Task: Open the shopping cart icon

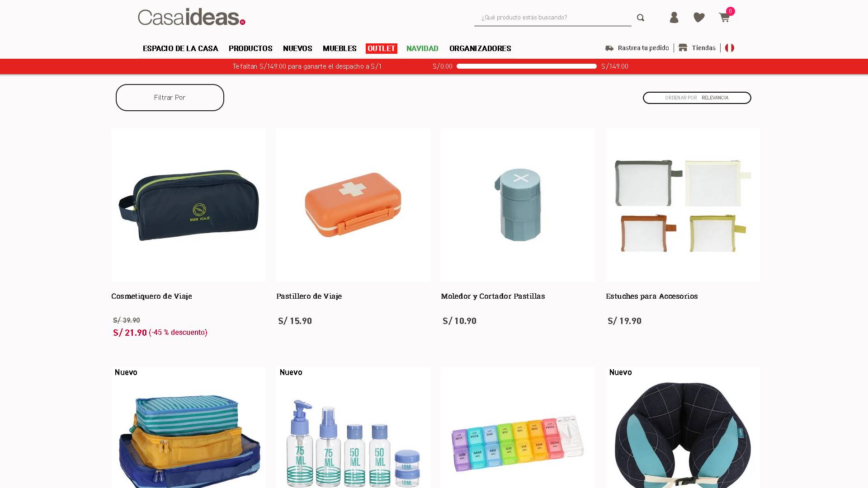Action: pos(724,18)
